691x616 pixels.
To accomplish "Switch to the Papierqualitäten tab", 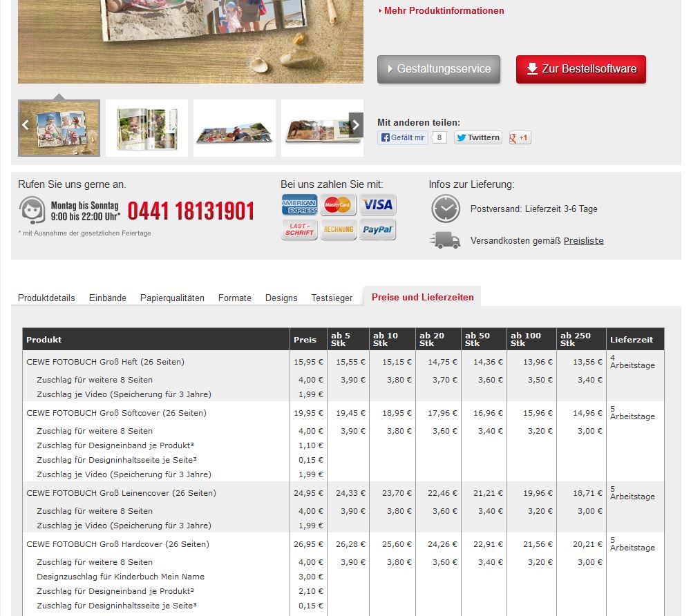I will click(172, 298).
